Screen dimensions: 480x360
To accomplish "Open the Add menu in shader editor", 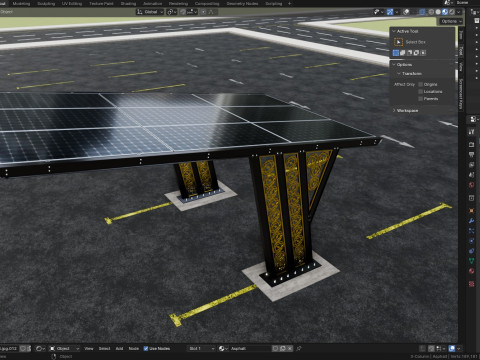I will pos(119,348).
